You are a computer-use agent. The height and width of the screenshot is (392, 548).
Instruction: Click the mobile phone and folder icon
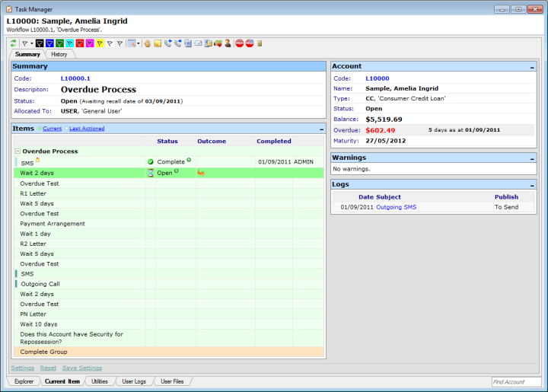click(209, 43)
